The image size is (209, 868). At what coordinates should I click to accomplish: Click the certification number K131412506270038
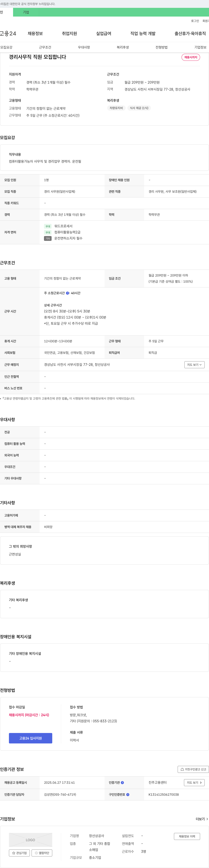click(x=163, y=795)
